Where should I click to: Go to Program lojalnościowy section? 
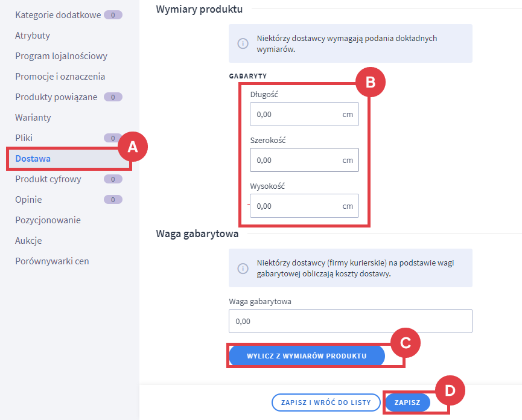(62, 56)
